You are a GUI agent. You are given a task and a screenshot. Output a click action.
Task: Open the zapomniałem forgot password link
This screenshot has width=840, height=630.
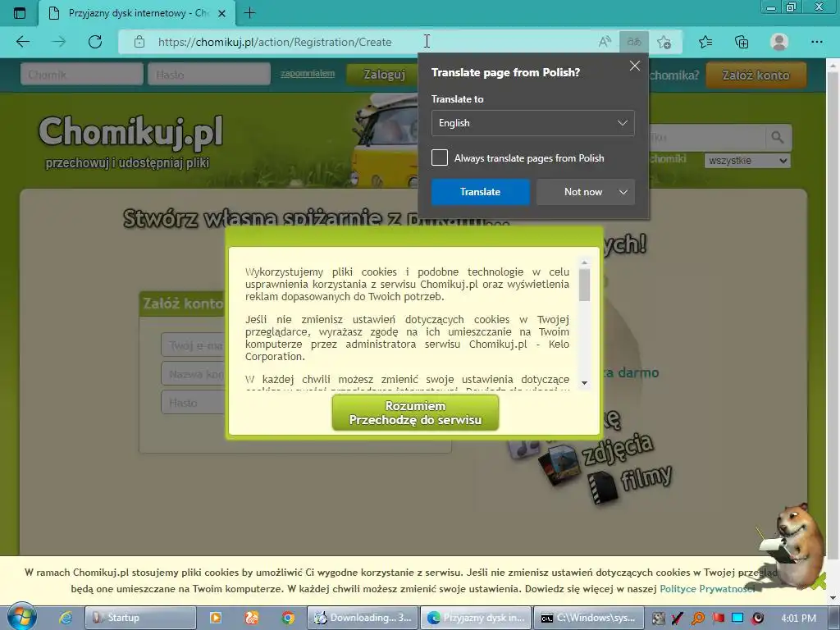pyautogui.click(x=308, y=73)
